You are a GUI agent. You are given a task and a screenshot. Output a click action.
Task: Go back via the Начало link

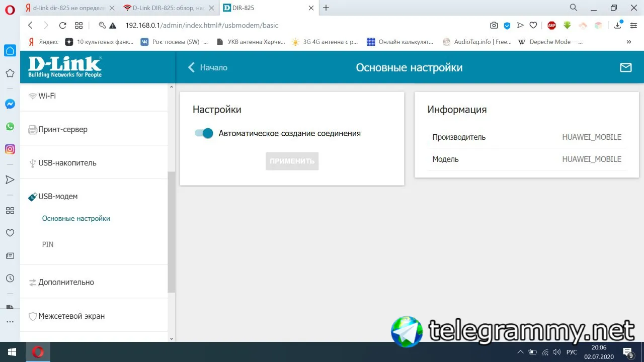pos(207,67)
